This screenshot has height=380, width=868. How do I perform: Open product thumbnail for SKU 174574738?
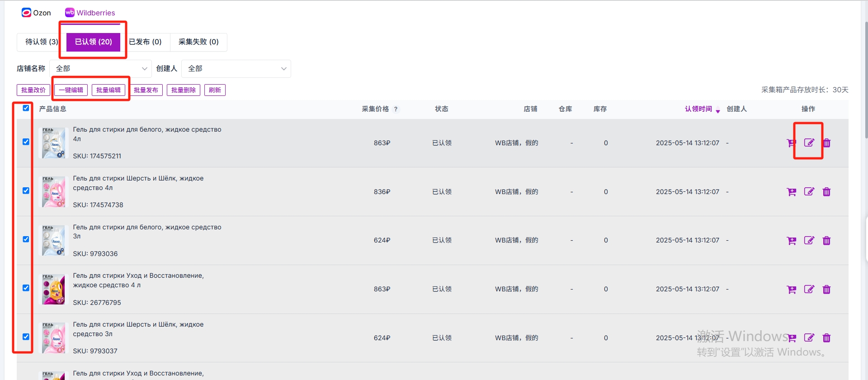click(x=53, y=192)
